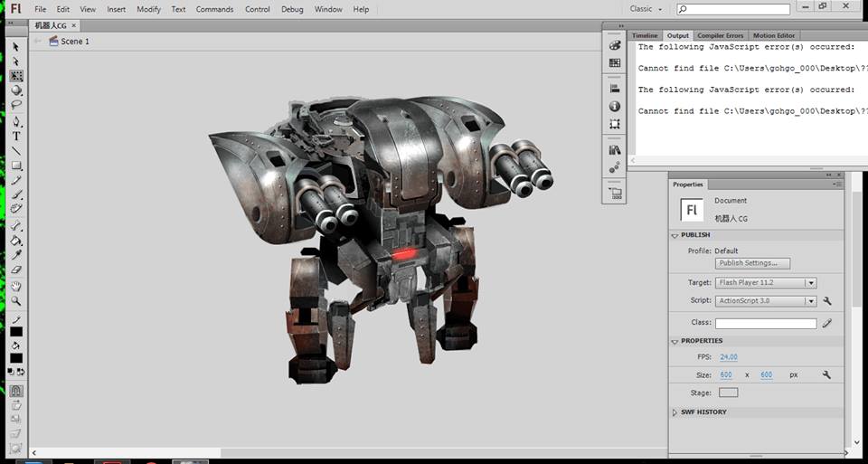Expand the SWF HISTORY section
The image size is (868, 464).
[x=675, y=412]
